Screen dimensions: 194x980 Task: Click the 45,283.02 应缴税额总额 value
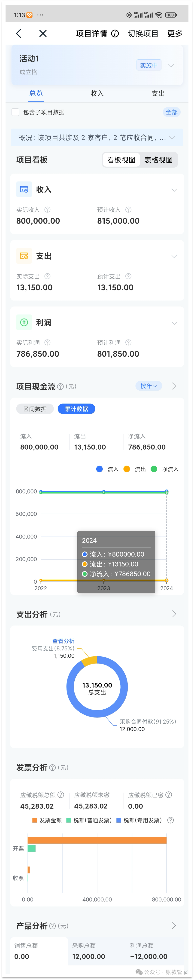[x=37, y=806]
